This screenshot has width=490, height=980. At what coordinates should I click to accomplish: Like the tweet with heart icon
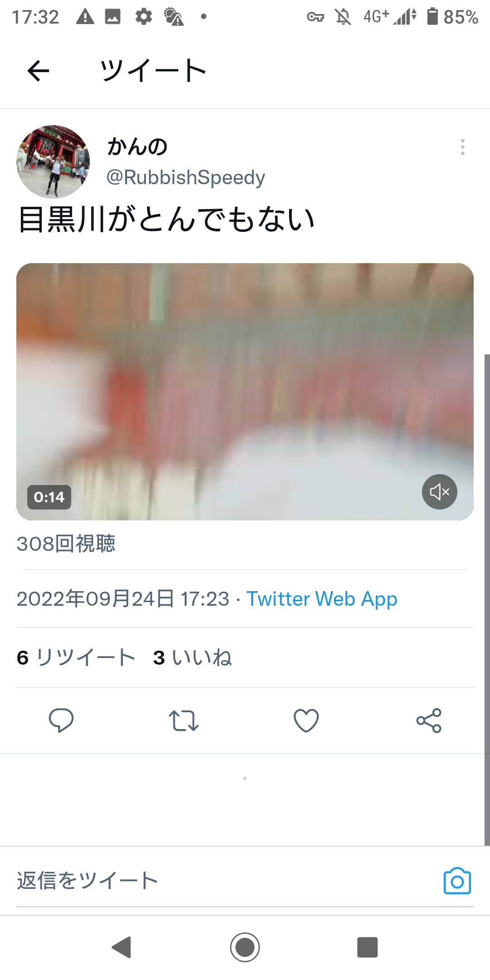tap(306, 720)
